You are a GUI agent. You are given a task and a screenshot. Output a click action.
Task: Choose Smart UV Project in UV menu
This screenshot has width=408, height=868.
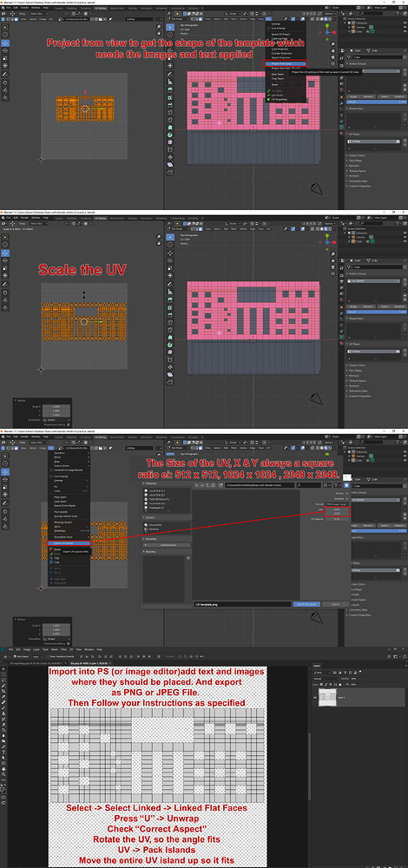pos(280,35)
